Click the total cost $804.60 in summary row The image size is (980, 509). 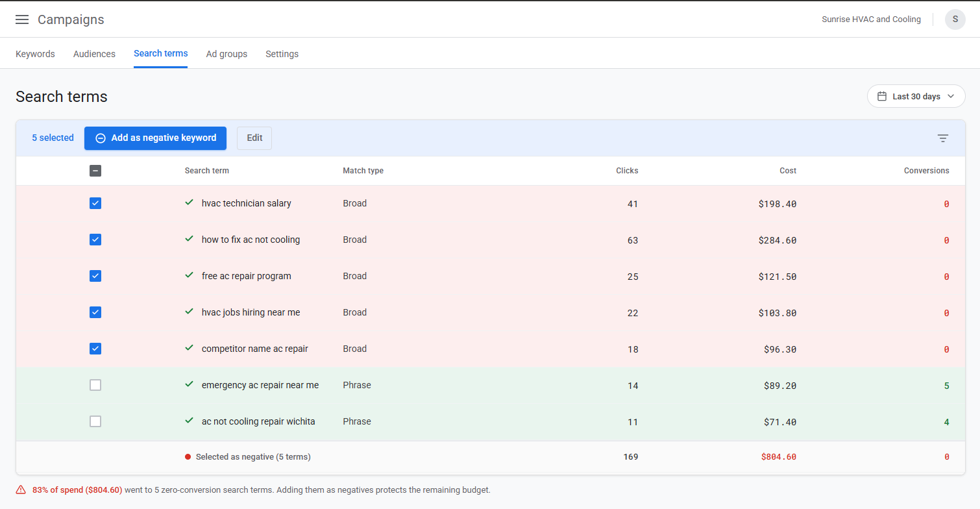point(779,457)
